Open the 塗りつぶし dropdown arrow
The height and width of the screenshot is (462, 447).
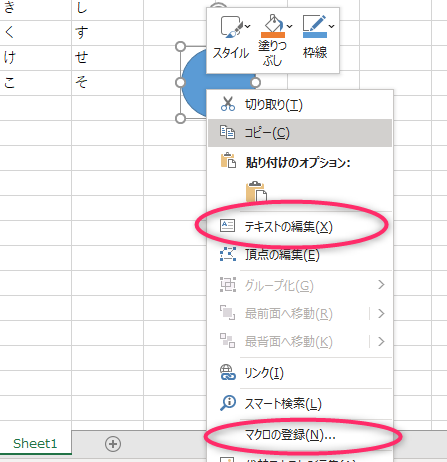coord(290,26)
